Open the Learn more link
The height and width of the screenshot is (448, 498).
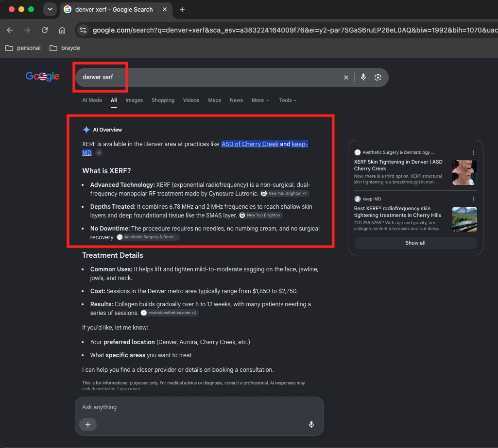[129, 389]
